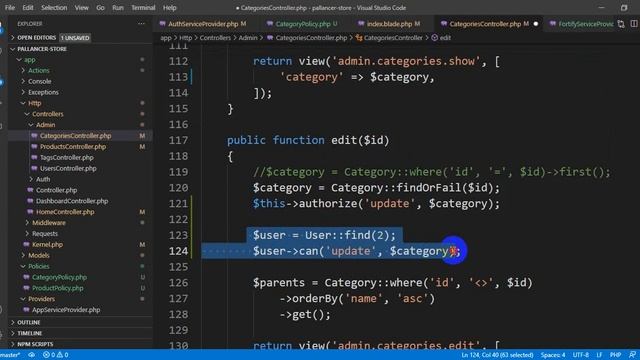This screenshot has height=360, width=640.
Task: Collapse the app folder
Action: click(x=29, y=60)
